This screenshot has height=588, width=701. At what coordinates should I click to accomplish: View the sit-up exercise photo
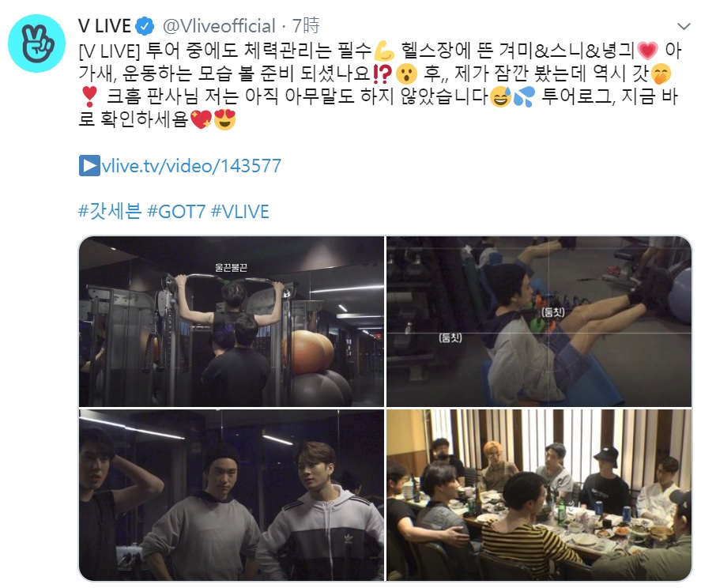coord(539,322)
